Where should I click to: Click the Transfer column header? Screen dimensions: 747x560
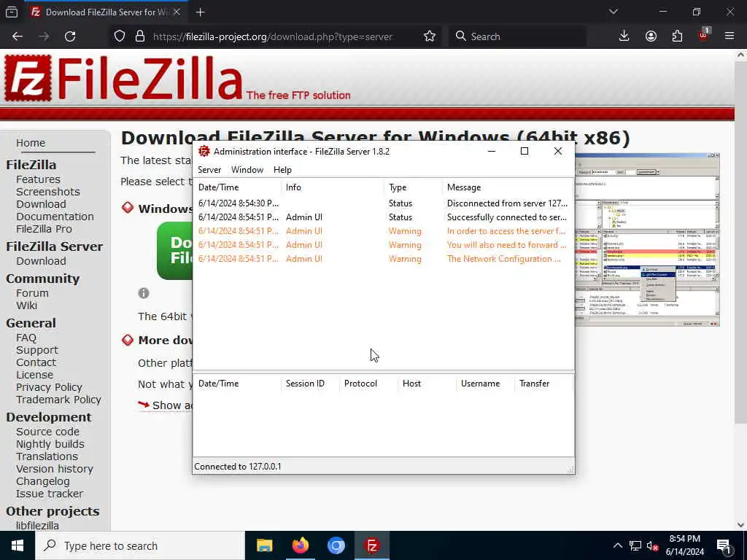click(543, 384)
